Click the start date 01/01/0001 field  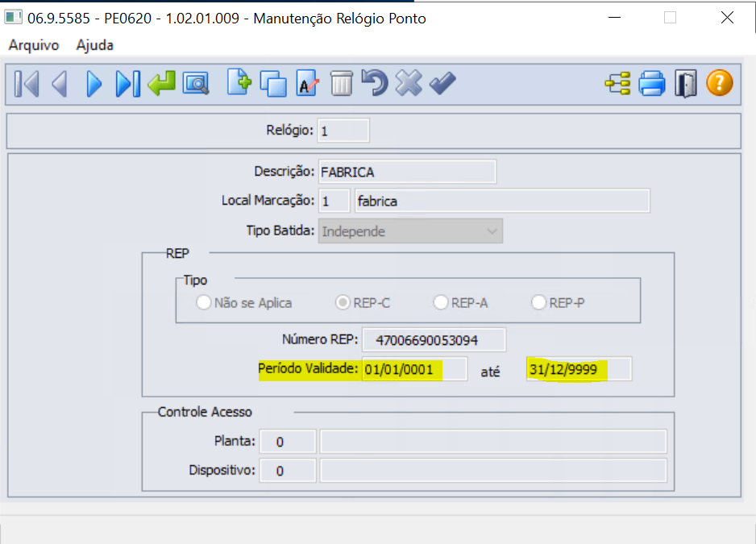(x=414, y=369)
